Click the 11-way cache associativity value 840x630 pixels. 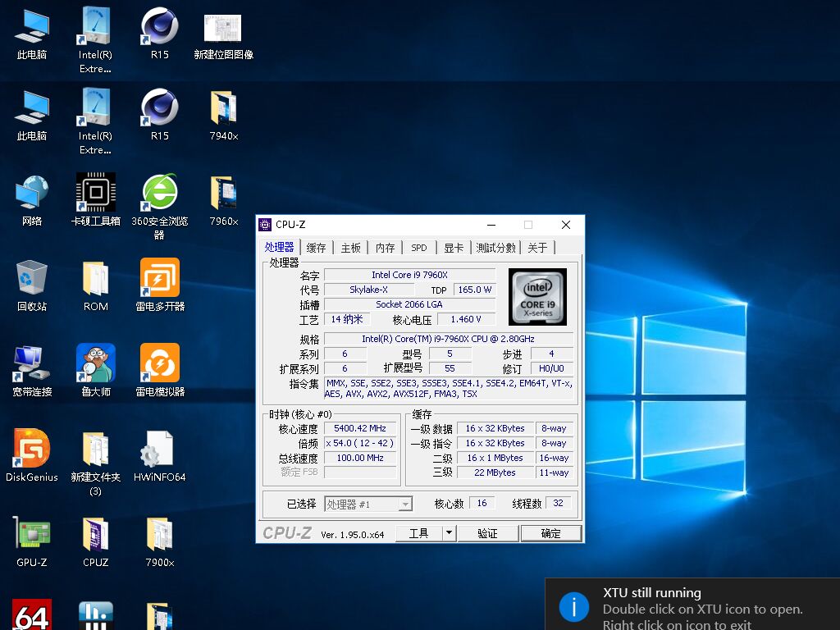554,472
